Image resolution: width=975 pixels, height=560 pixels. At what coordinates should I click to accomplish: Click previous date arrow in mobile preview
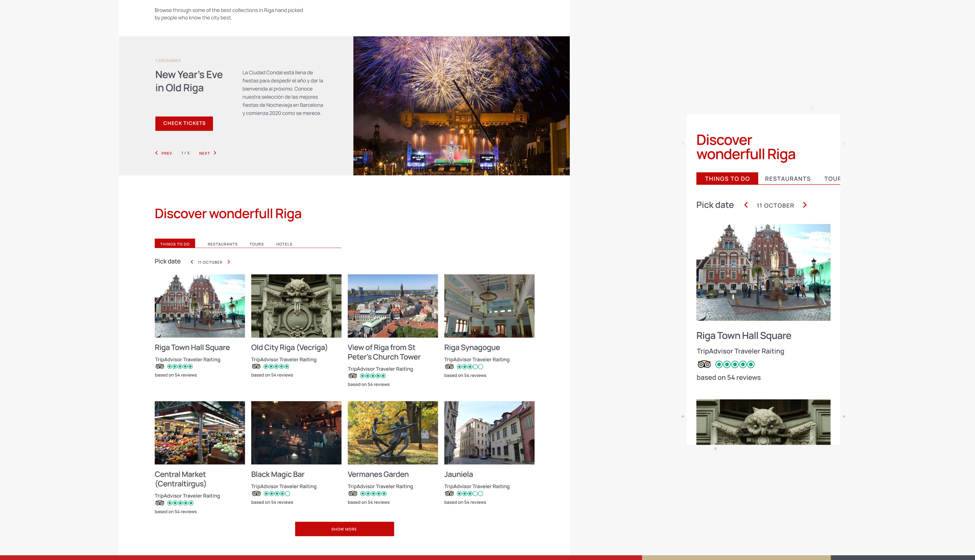(x=746, y=205)
